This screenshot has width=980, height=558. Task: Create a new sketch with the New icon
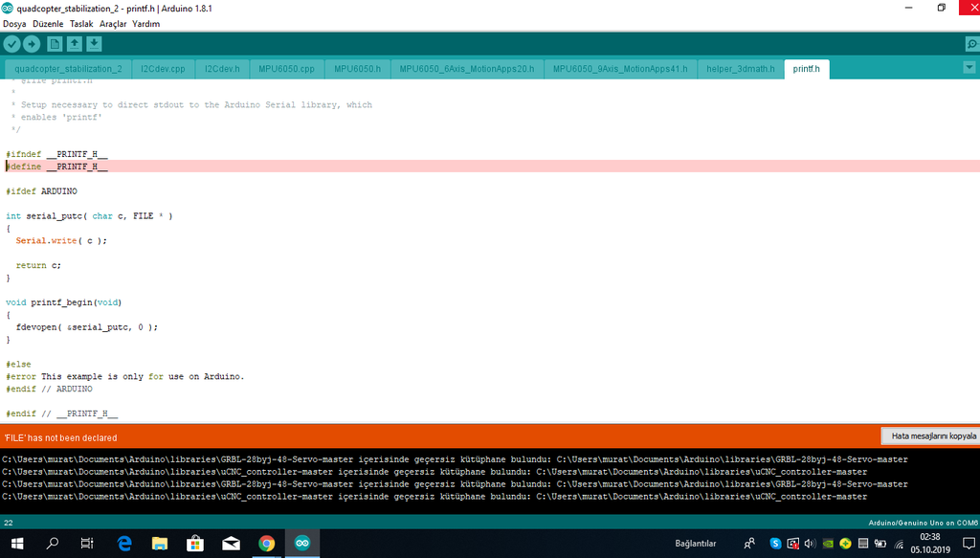click(x=55, y=44)
